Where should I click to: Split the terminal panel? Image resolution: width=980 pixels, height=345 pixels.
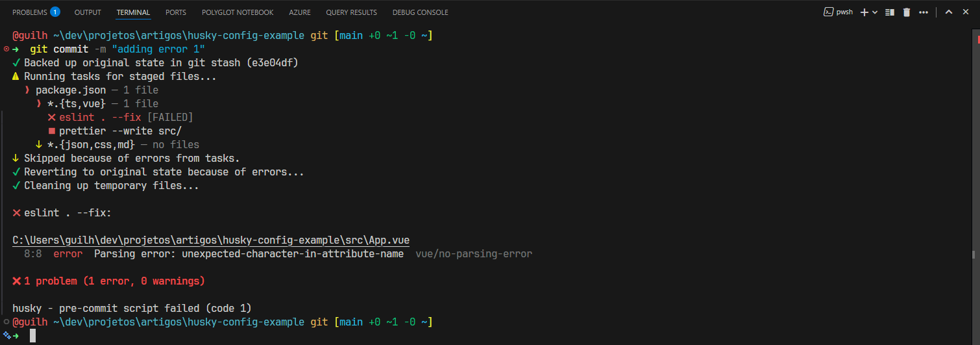[890, 12]
